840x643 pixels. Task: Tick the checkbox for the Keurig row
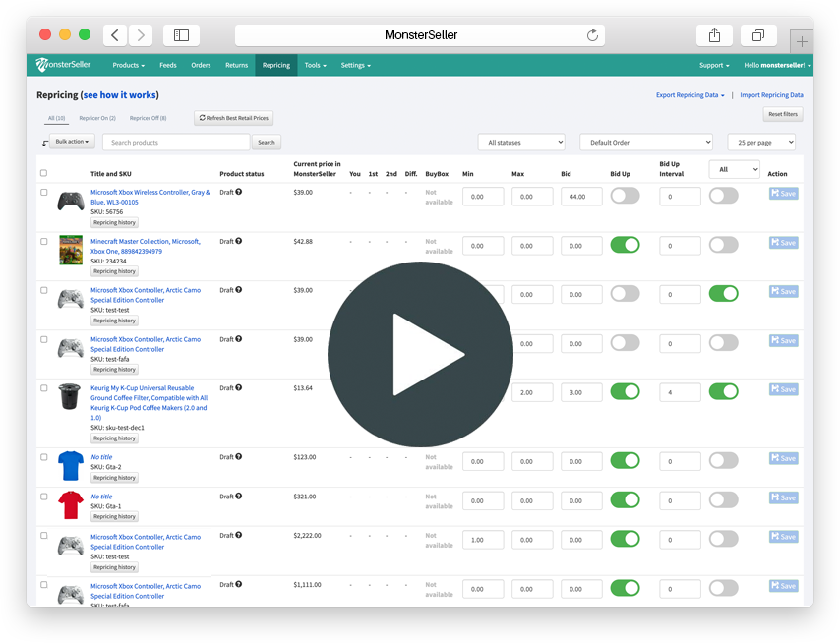point(44,388)
